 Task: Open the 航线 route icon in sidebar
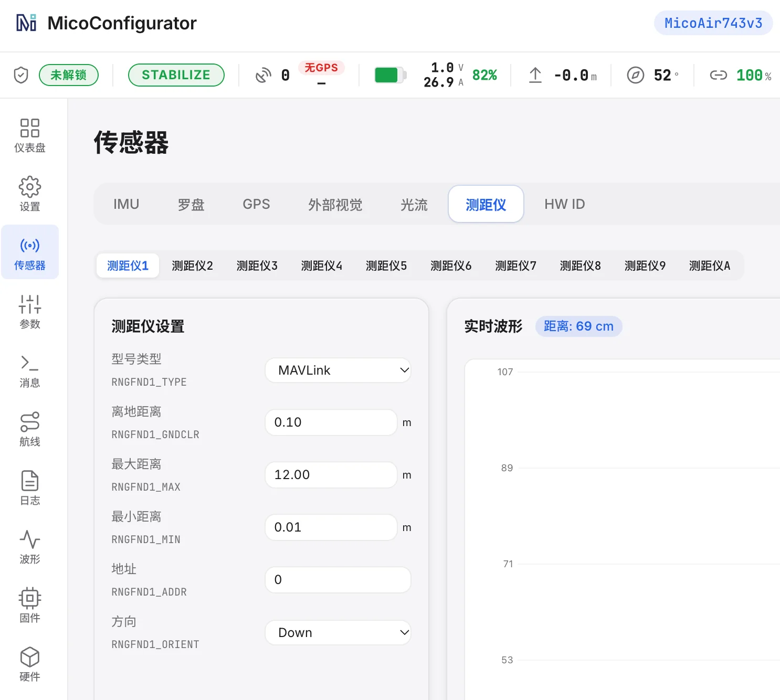tap(30, 422)
